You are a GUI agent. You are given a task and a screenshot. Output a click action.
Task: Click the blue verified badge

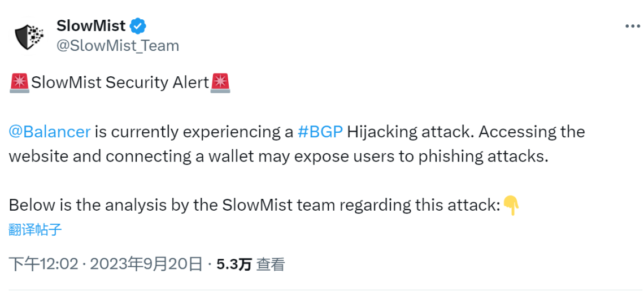point(138,25)
